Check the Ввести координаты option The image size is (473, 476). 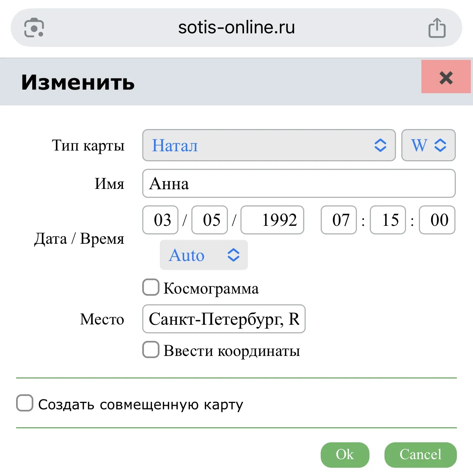[151, 349]
